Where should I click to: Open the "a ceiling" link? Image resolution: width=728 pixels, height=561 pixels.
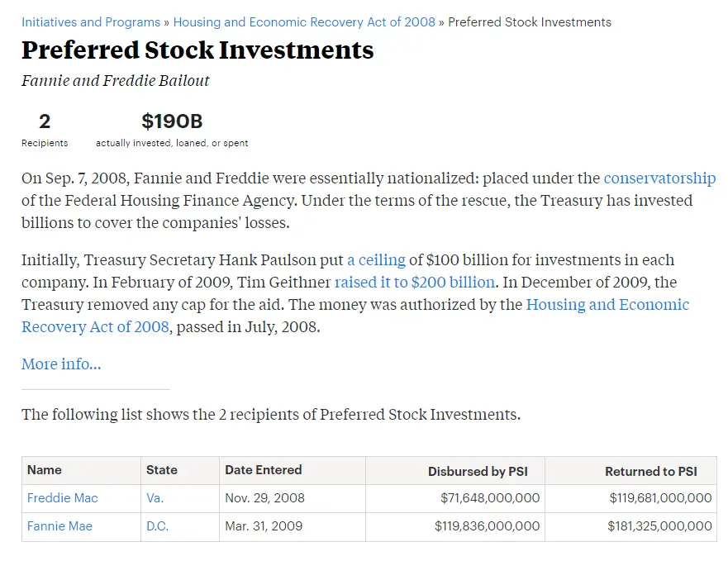[376, 260]
